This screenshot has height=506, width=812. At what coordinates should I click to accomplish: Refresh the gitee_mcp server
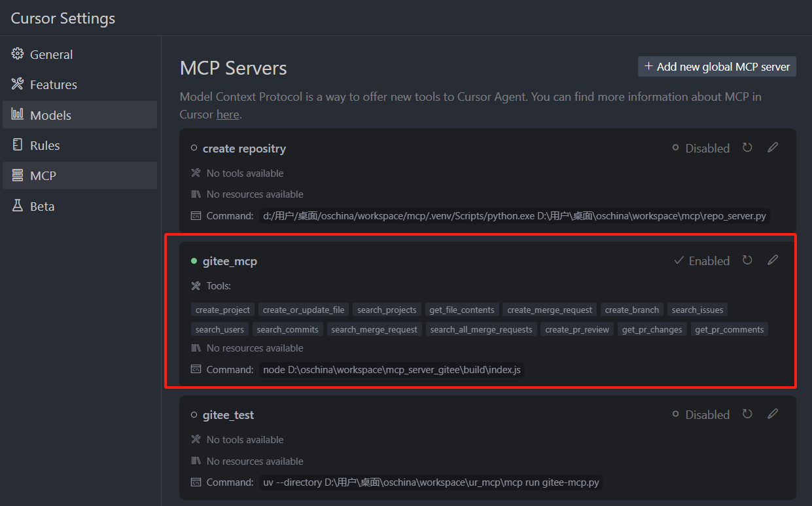[x=747, y=260]
